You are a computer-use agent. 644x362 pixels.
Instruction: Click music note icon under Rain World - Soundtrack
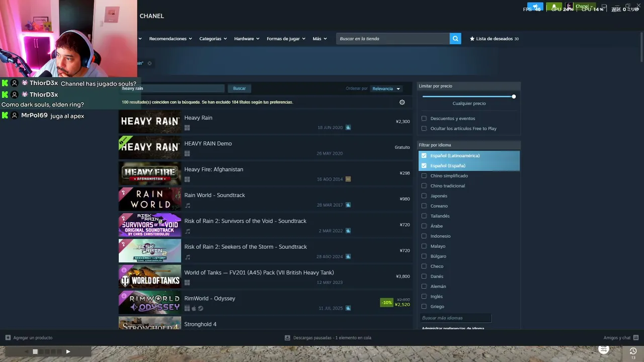[188, 205]
